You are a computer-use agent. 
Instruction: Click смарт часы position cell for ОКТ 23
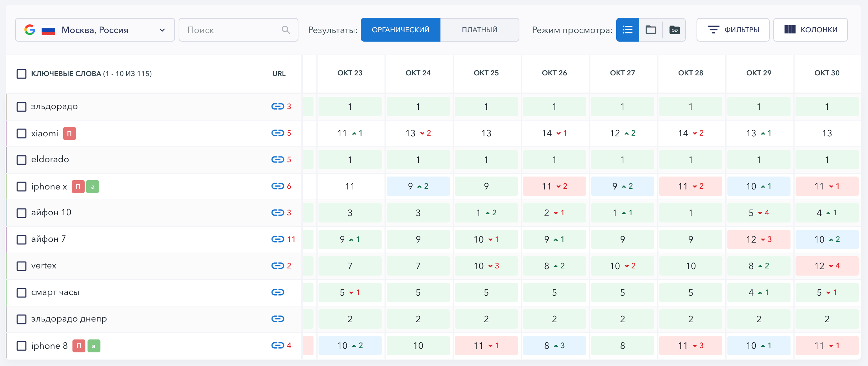click(x=350, y=292)
